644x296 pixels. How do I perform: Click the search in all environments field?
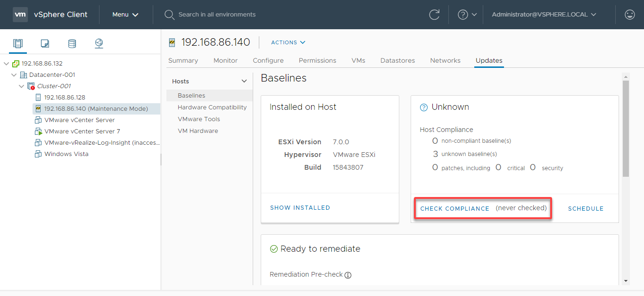tap(217, 15)
